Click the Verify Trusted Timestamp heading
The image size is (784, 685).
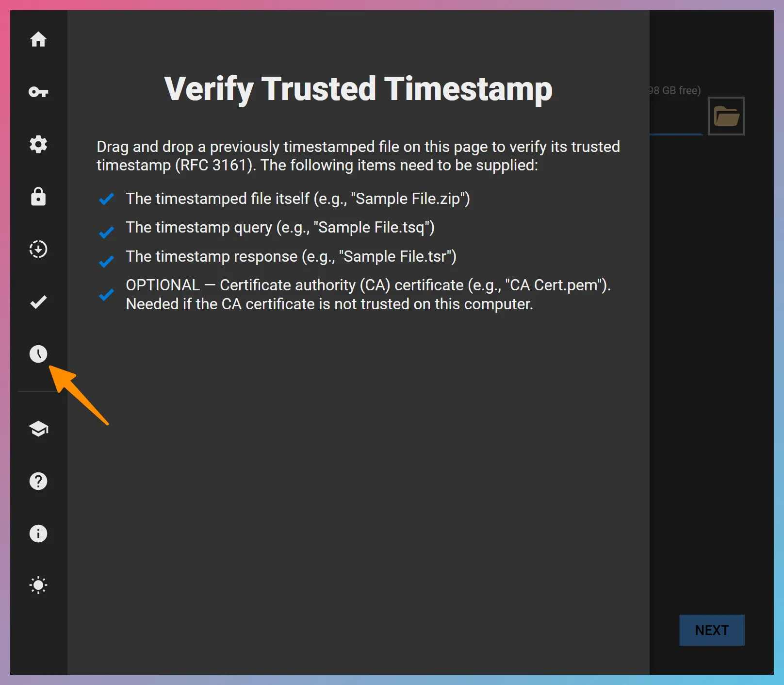coord(359,88)
